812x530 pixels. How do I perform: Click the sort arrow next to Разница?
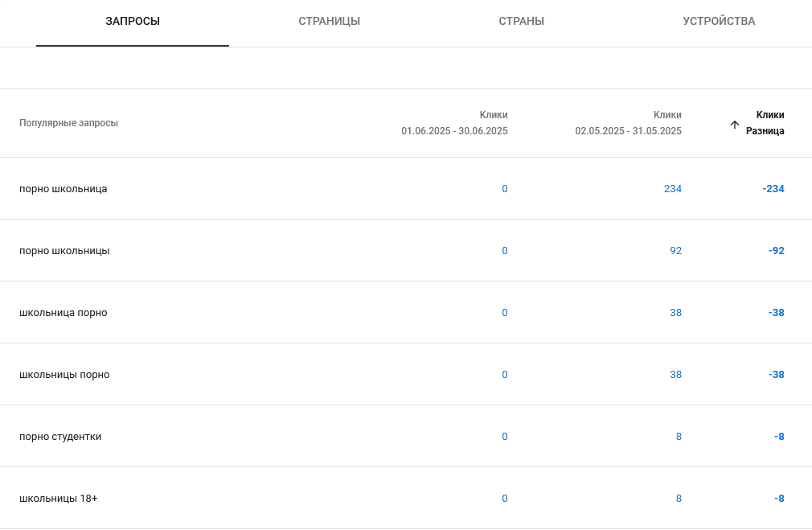(x=734, y=125)
